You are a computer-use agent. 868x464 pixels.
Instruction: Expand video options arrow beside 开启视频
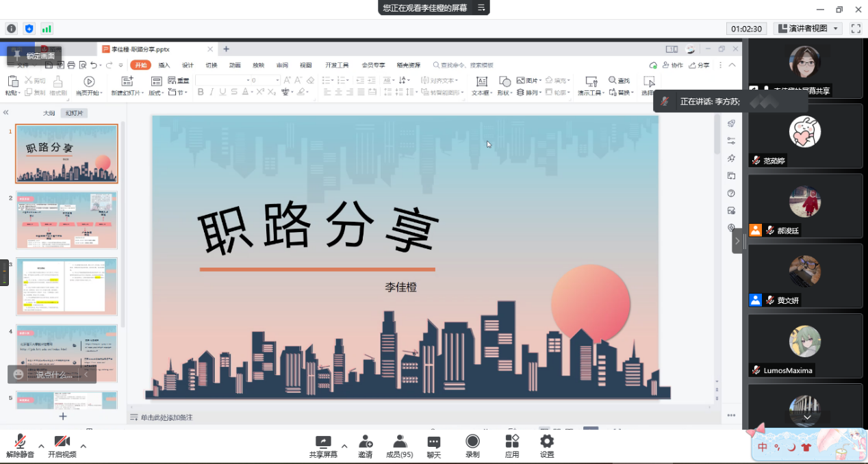[84, 446]
